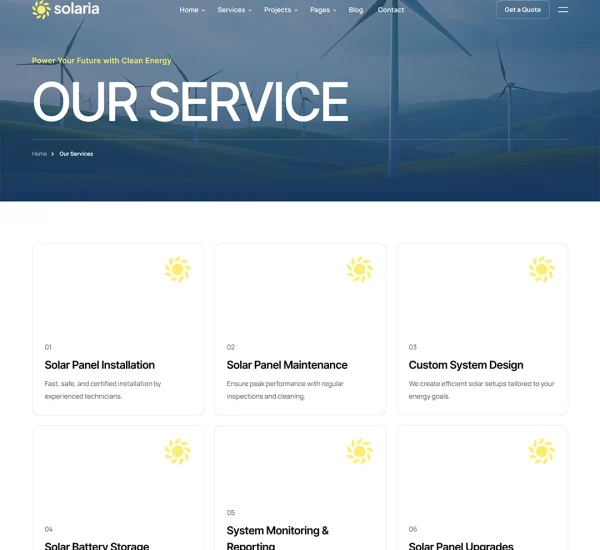Expand the Home dropdown chevron
Screen dimensions: 600x550
click(x=203, y=10)
